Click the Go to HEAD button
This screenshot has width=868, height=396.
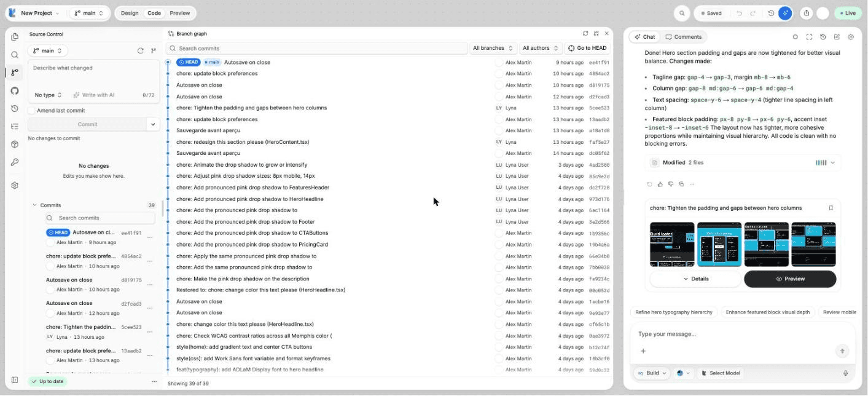587,48
